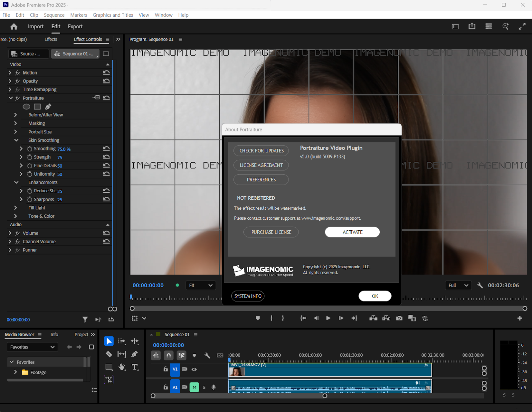
Task: Click the Add Marker icon below the program monitor
Action: (258, 318)
